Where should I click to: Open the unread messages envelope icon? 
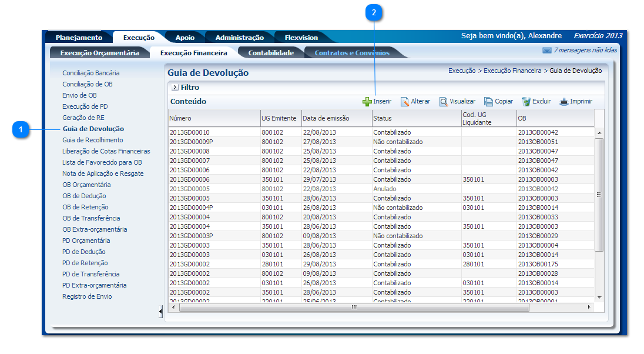point(546,51)
